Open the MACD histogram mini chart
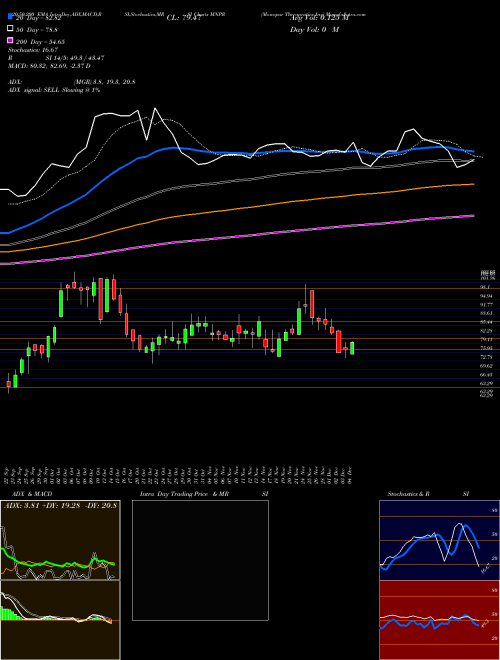The image size is (500, 660). 60,620
